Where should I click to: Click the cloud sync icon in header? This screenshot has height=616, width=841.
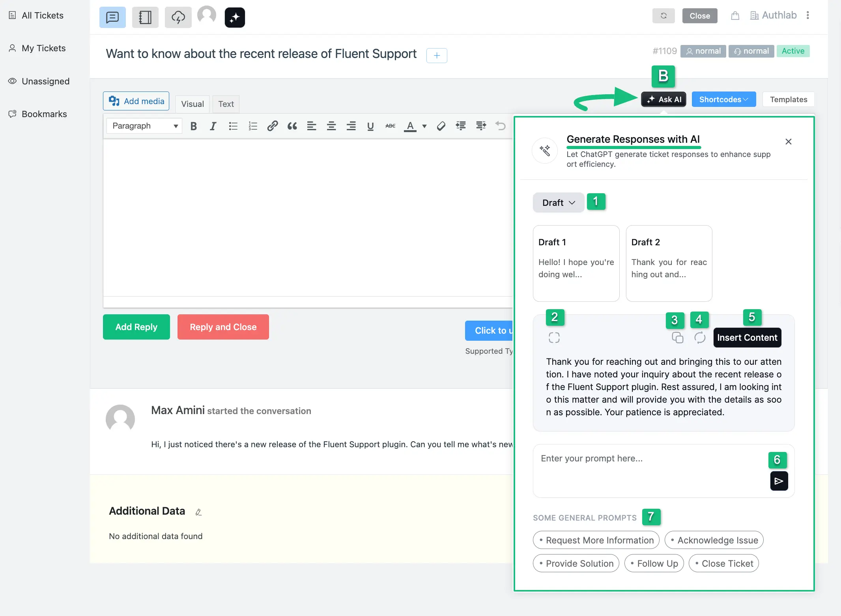(x=178, y=17)
